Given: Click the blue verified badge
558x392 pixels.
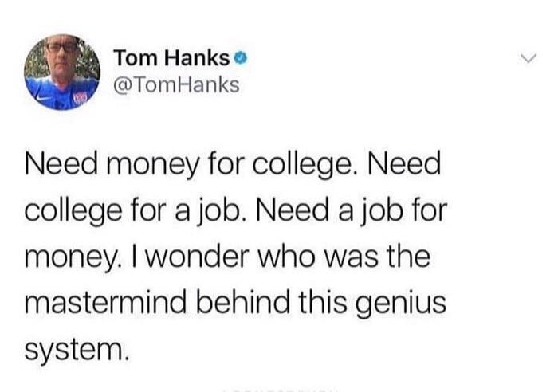Looking at the screenshot, I should 242,58.
